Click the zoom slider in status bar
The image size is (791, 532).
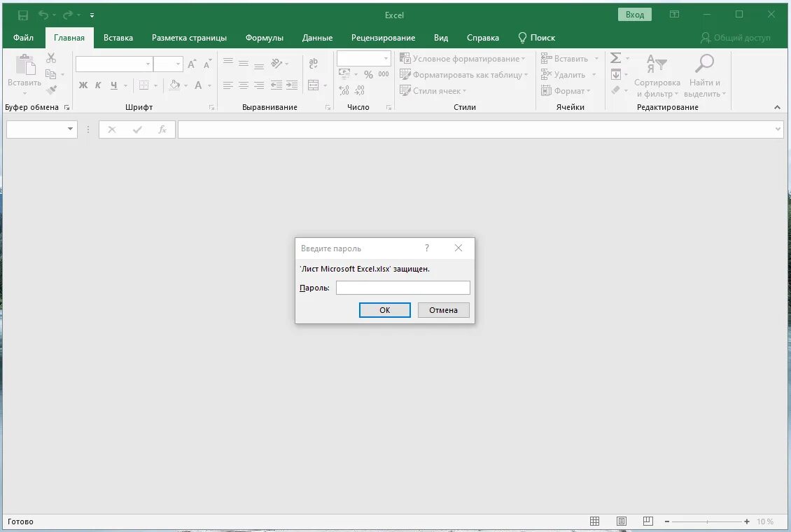point(707,521)
